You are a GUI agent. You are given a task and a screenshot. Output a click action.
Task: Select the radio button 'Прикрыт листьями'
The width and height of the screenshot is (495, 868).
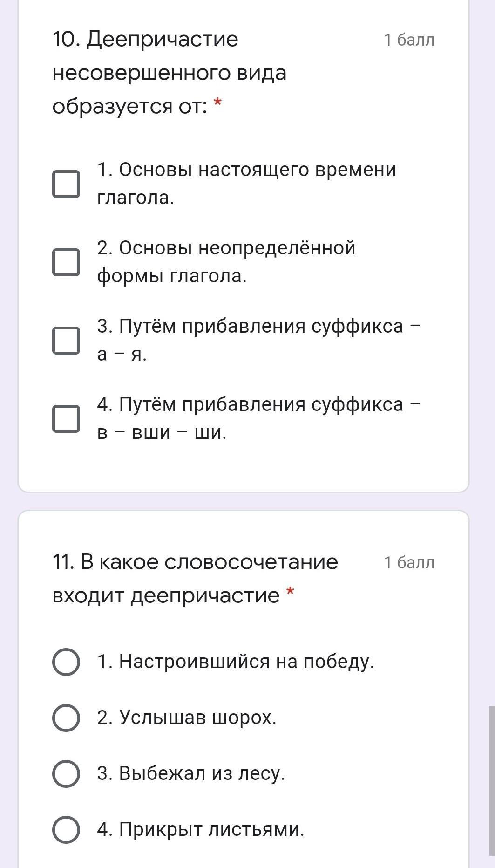pos(66,829)
